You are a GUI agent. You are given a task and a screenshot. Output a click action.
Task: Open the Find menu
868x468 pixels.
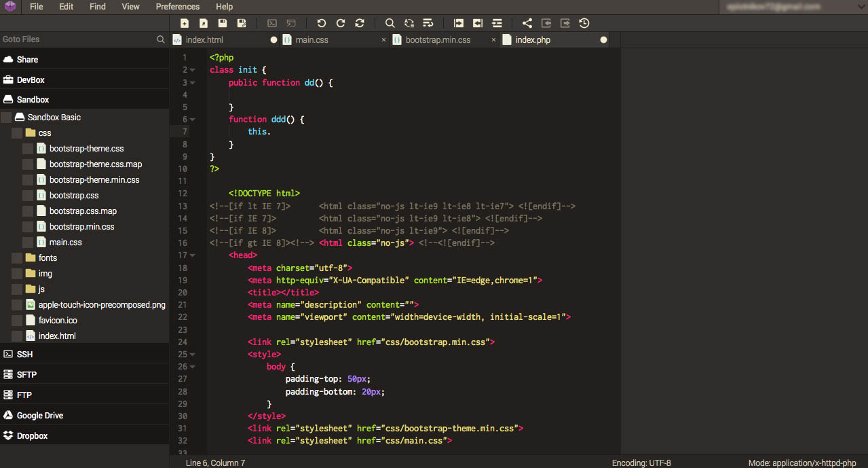pos(98,7)
